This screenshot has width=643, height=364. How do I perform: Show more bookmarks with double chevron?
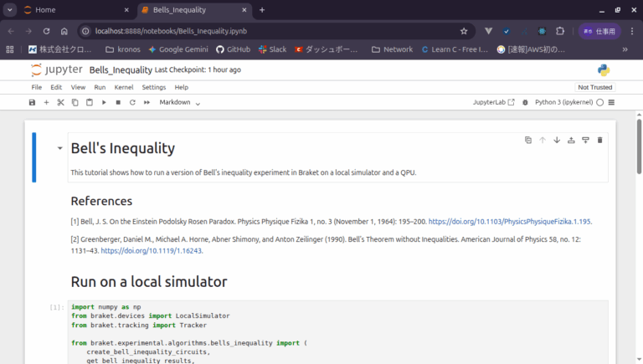point(625,49)
